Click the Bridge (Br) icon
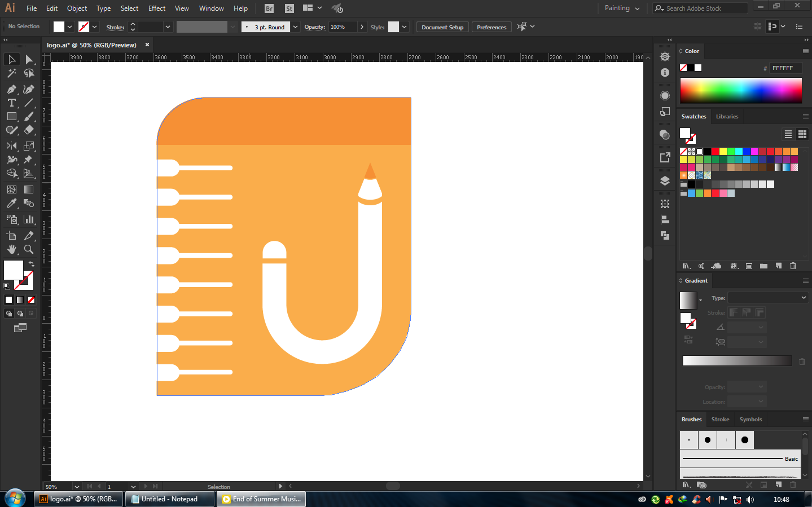The image size is (812, 507). point(269,8)
